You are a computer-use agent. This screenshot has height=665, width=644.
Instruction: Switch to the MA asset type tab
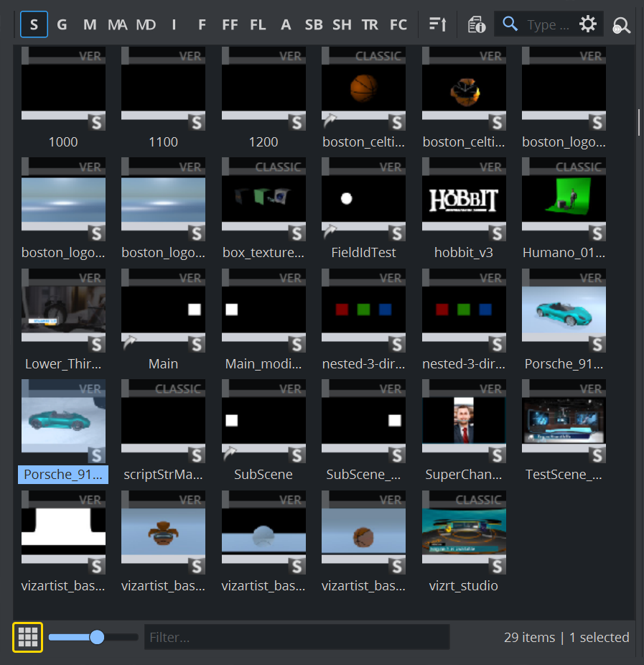click(x=117, y=24)
